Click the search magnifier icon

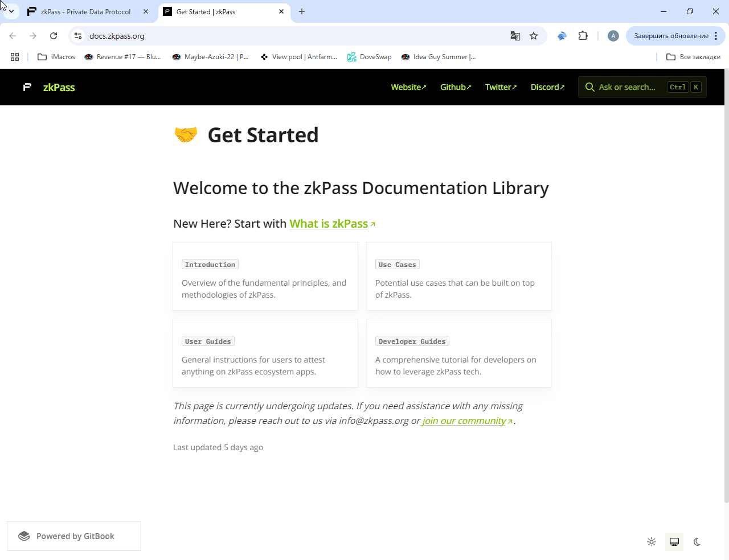click(x=590, y=87)
